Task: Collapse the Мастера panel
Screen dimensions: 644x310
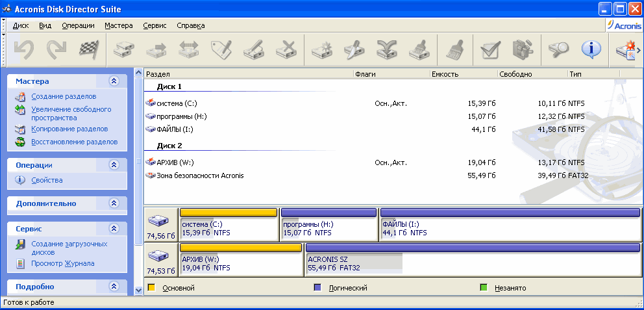Action: pos(114,81)
